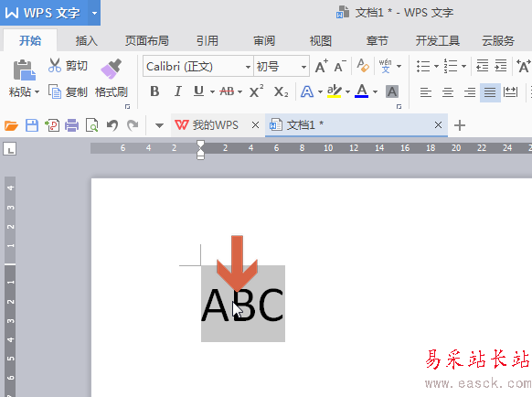Image resolution: width=532 pixels, height=397 pixels.
Task: Apply character shading gray A
Action: pyautogui.click(x=392, y=91)
